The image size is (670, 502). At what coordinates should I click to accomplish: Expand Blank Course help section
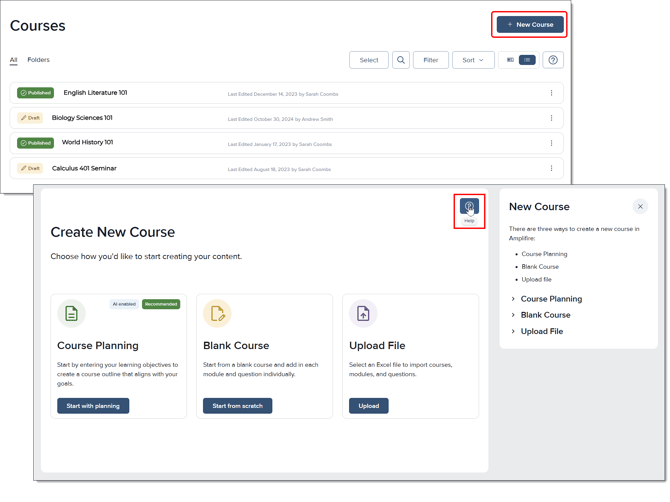(x=541, y=315)
